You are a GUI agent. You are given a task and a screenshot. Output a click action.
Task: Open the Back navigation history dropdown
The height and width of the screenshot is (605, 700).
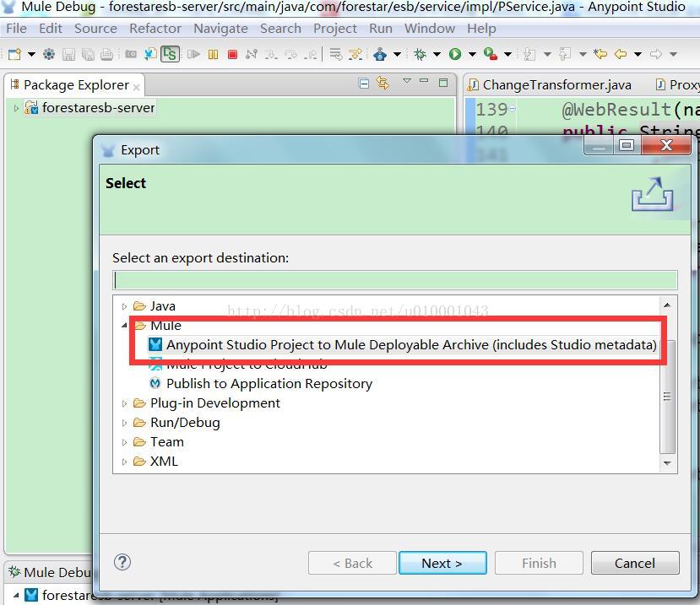[638, 55]
